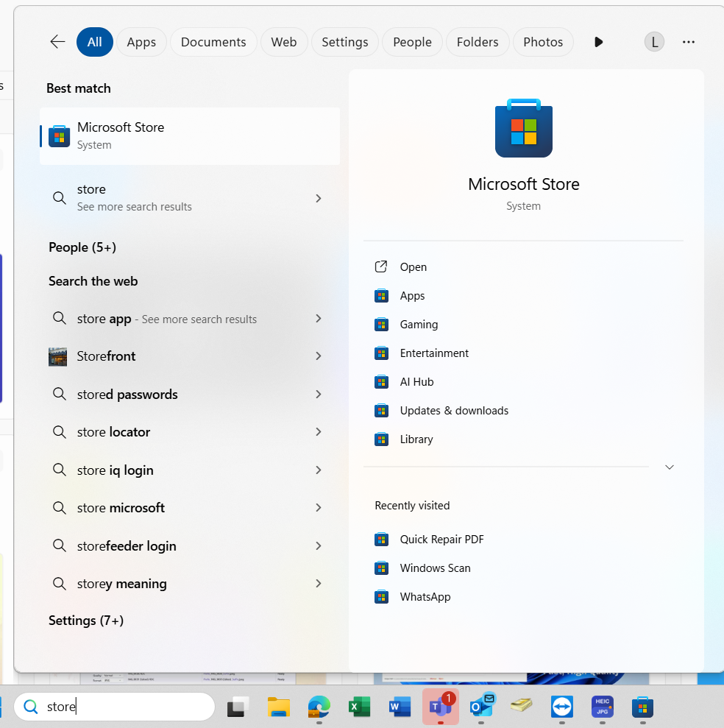This screenshot has width=724, height=728.
Task: Open Outlook from the taskbar
Action: 481,706
